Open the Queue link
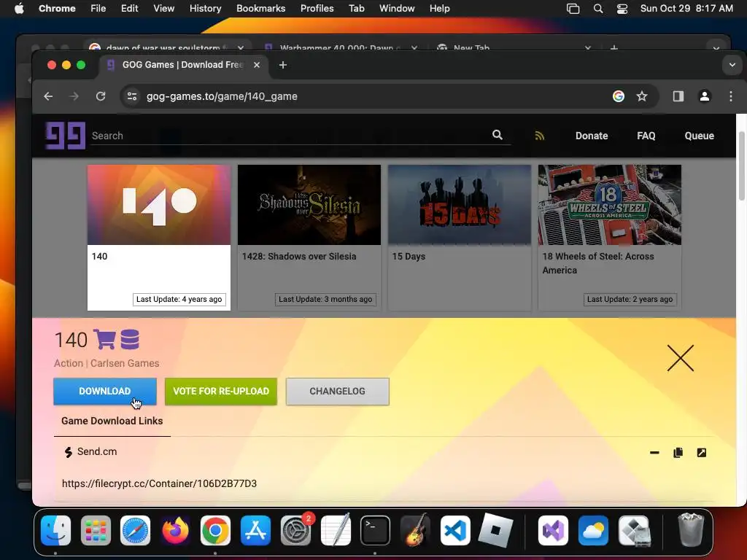The width and height of the screenshot is (747, 560). [x=699, y=136]
